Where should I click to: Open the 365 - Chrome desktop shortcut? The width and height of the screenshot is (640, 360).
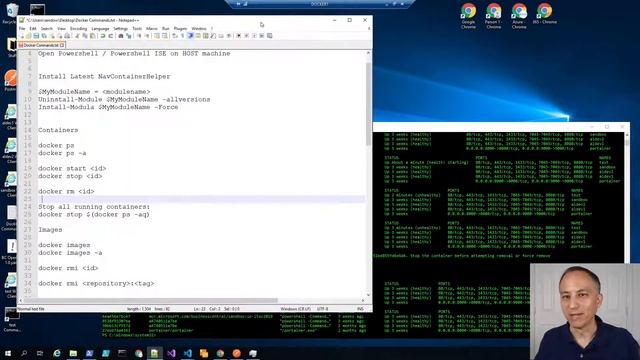point(544,14)
